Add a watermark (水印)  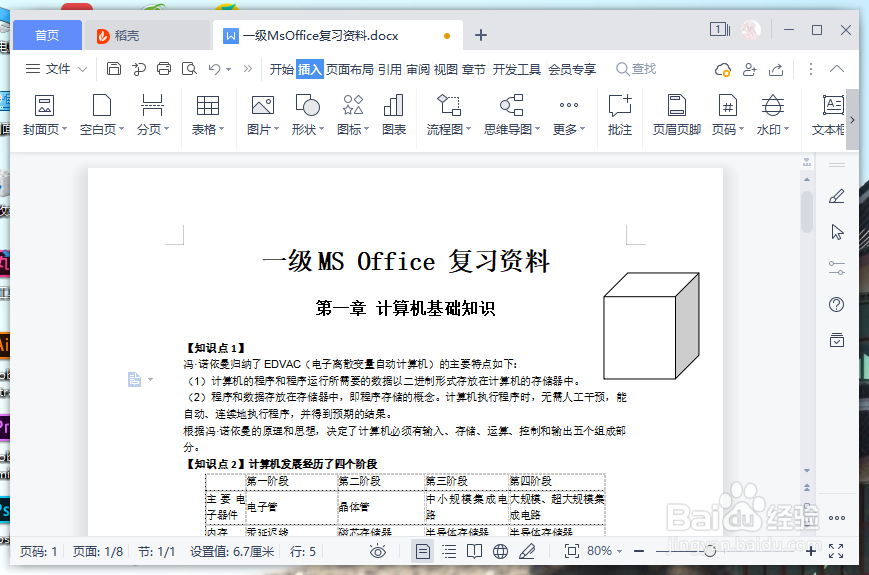pyautogui.click(x=773, y=115)
